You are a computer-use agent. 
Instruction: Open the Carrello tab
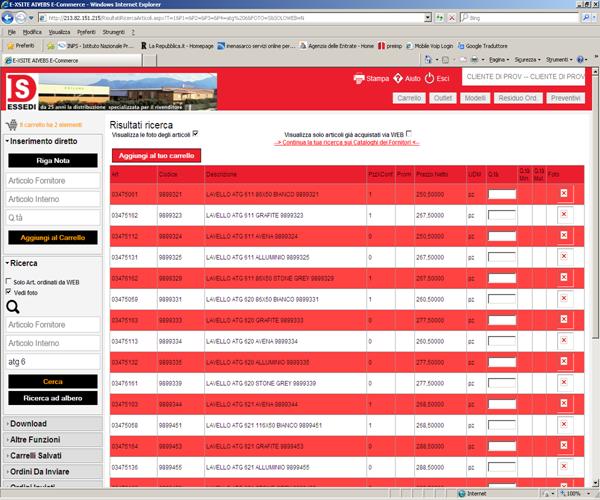point(408,98)
